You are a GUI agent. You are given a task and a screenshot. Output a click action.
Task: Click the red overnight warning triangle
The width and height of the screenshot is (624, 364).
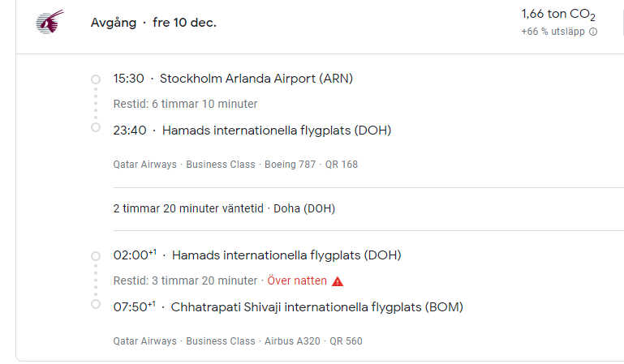click(338, 281)
